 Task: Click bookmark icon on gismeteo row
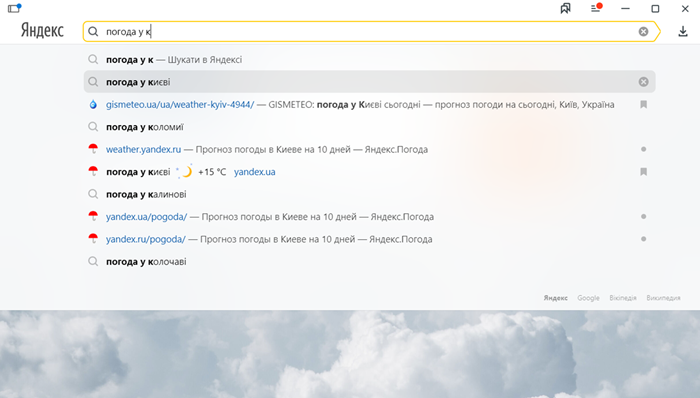point(643,104)
